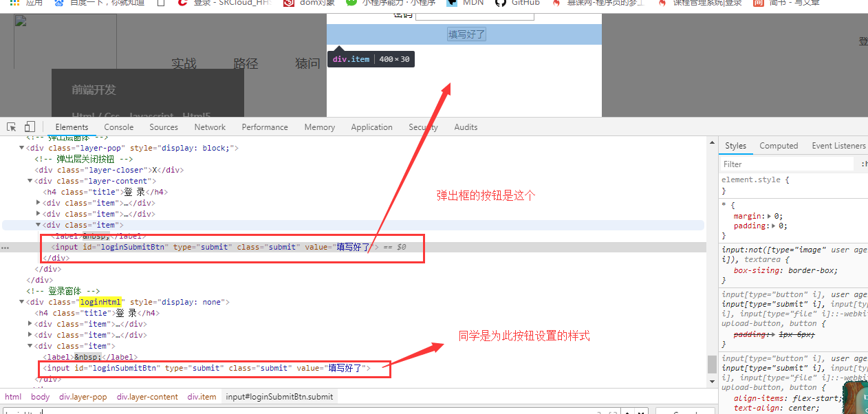Collapse the div.layer-content node
868x414 pixels.
(30, 181)
